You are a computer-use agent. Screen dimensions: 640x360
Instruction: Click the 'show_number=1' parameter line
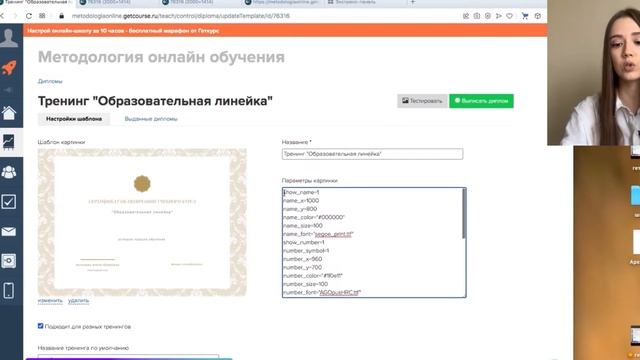pos(304,242)
